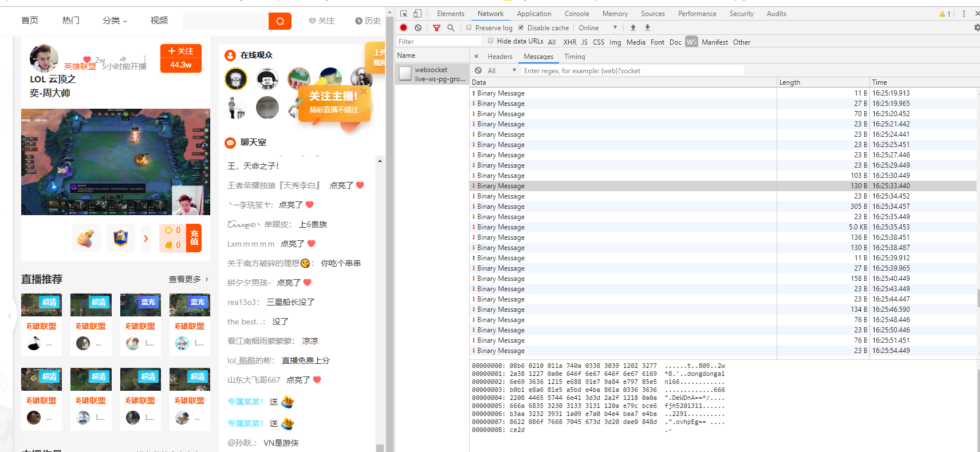This screenshot has height=452, width=980.
Task: Click the 关注 heart link in header
Action: [x=321, y=21]
